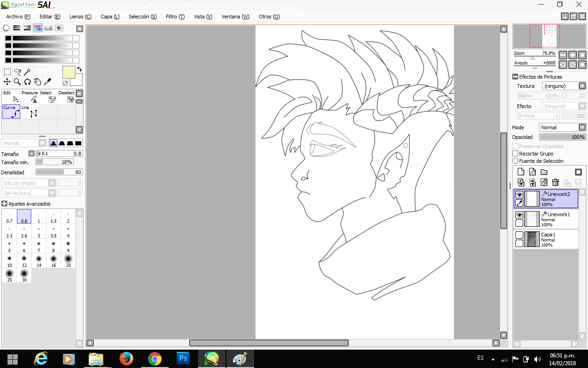Open the Archivo menu
The image size is (588, 368).
[x=18, y=17]
